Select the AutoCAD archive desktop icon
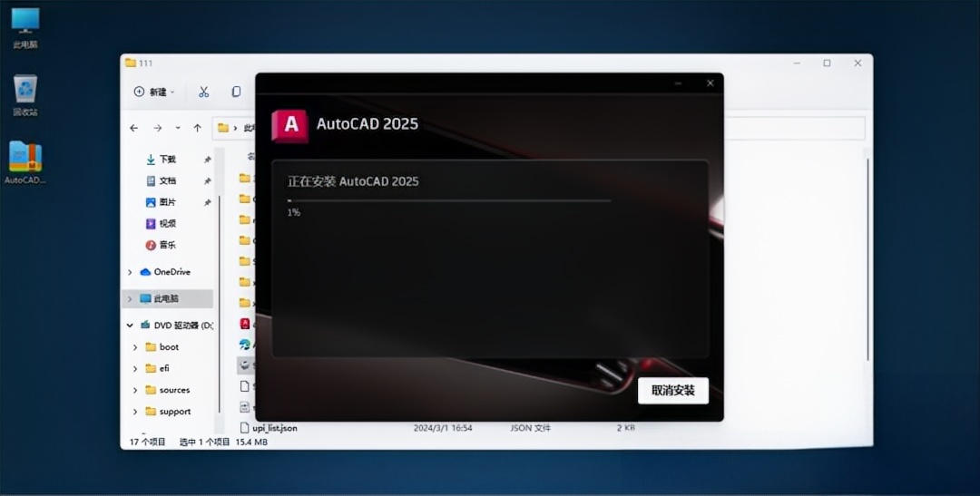Viewport: 980px width, 496px height. point(25,162)
